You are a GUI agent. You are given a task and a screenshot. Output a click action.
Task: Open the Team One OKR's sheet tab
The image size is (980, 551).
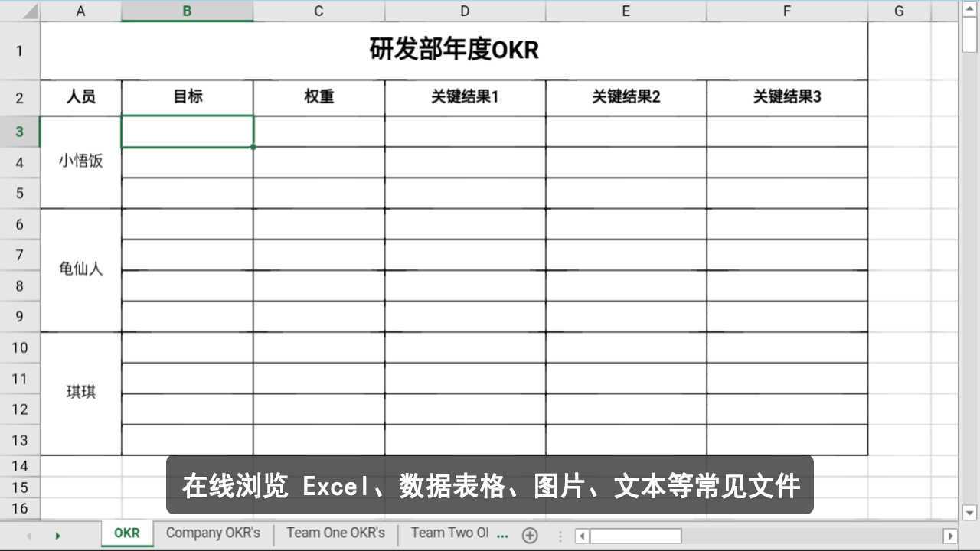pos(335,533)
